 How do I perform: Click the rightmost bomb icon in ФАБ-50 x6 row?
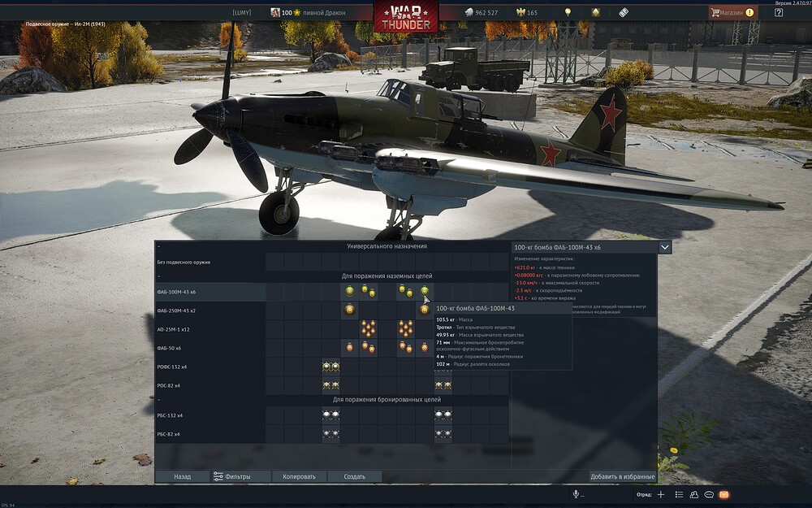[x=425, y=347]
